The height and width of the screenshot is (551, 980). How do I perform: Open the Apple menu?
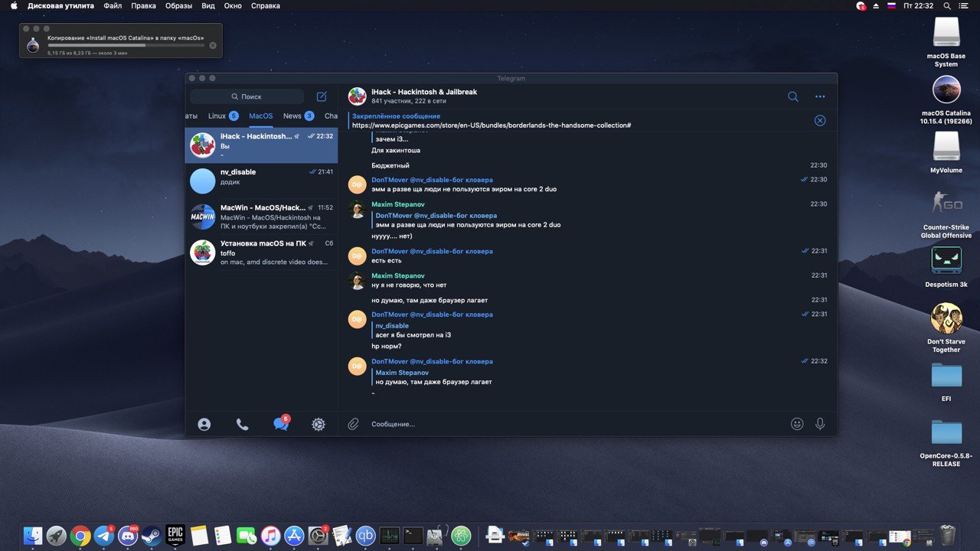coord(14,5)
